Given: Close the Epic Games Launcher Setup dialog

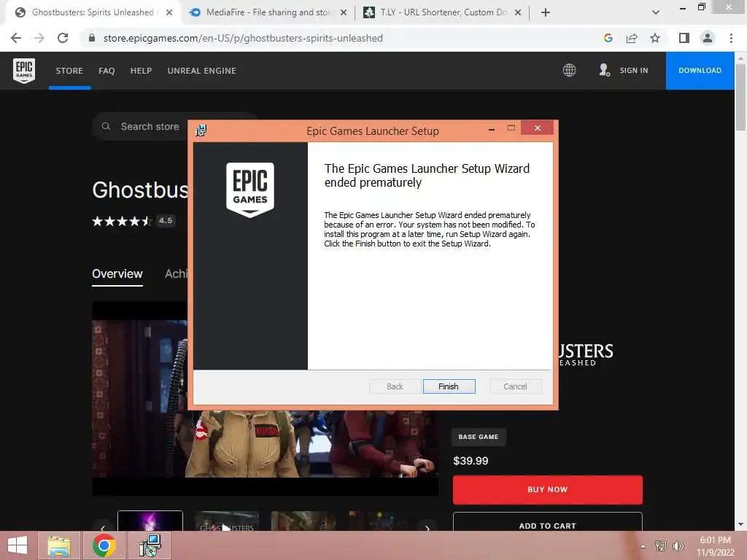Looking at the screenshot, I should pos(538,128).
